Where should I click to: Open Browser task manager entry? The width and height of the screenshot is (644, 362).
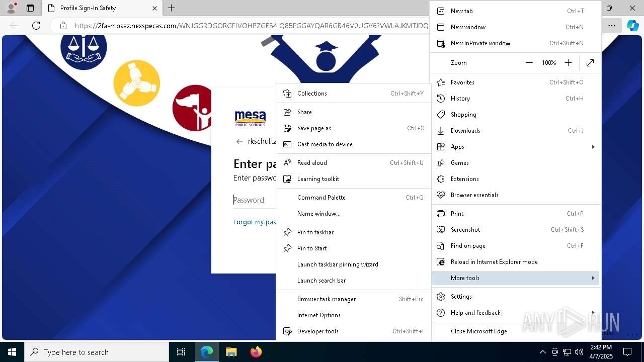tap(354, 299)
